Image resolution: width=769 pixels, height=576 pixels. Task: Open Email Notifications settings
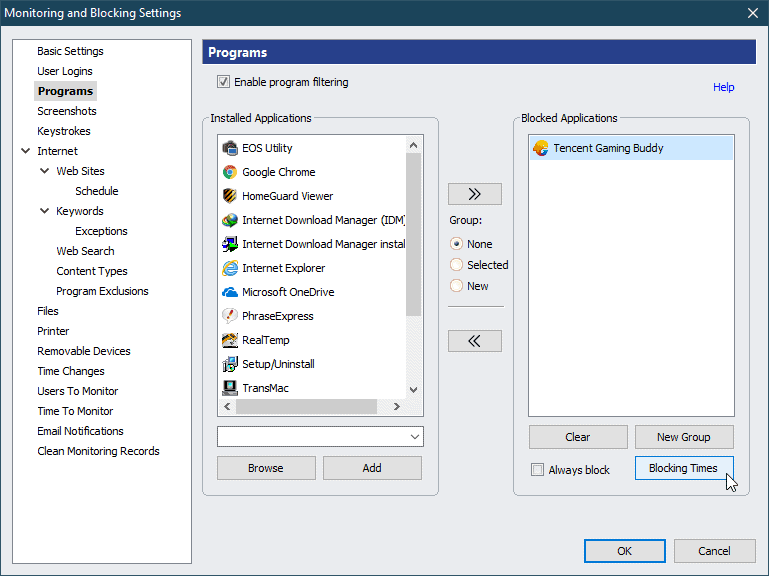click(x=80, y=431)
